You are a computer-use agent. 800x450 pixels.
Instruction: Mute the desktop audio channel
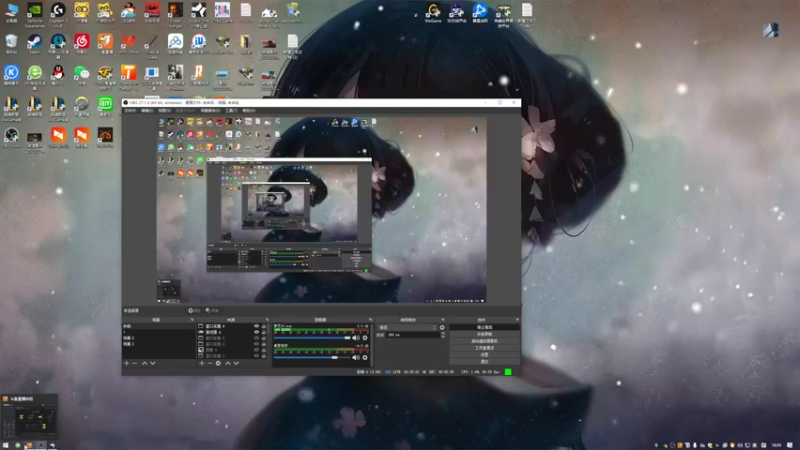coord(356,357)
